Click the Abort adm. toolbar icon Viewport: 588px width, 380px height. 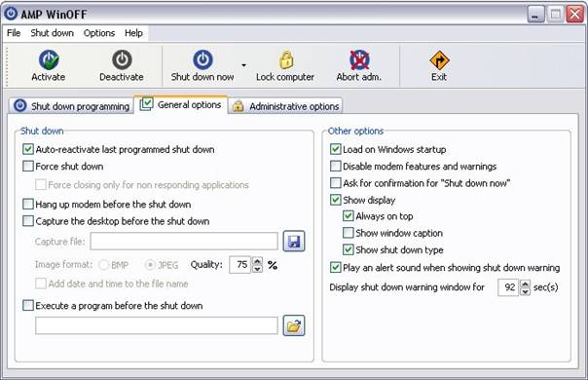click(x=359, y=60)
